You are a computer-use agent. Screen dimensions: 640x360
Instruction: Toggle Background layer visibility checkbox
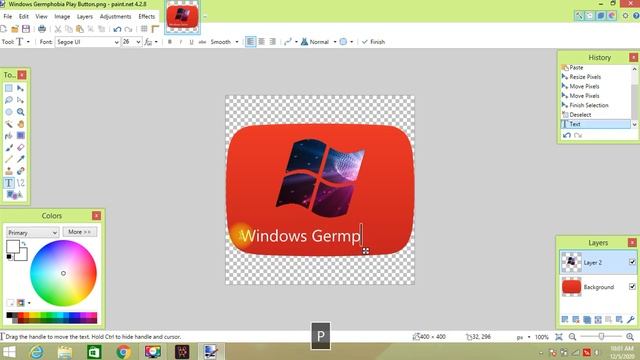[632, 287]
